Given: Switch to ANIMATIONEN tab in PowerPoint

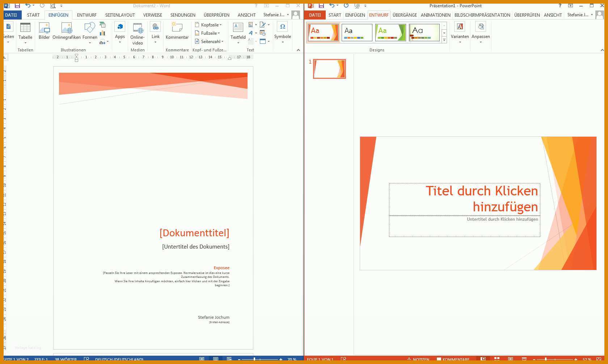Looking at the screenshot, I should pyautogui.click(x=435, y=15).
